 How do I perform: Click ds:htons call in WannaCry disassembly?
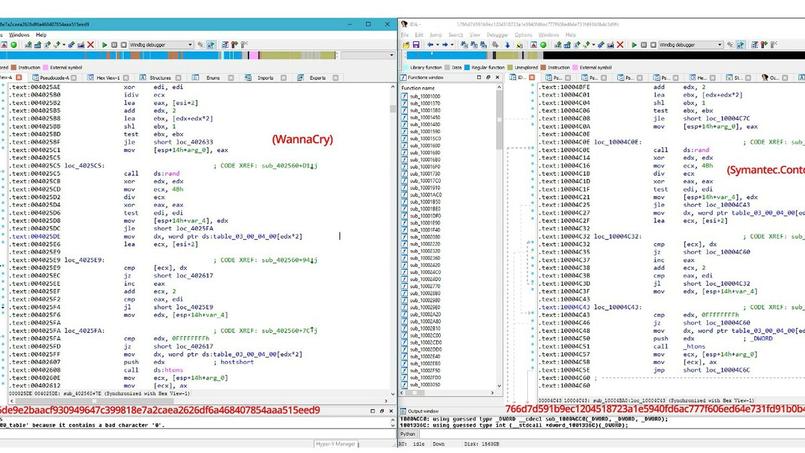(x=168, y=370)
